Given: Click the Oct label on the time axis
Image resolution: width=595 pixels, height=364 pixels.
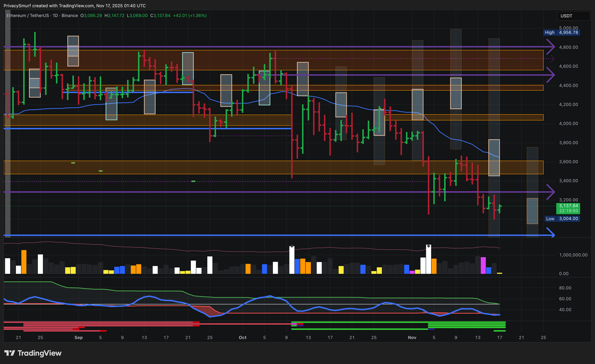Looking at the screenshot, I should pos(242,337).
